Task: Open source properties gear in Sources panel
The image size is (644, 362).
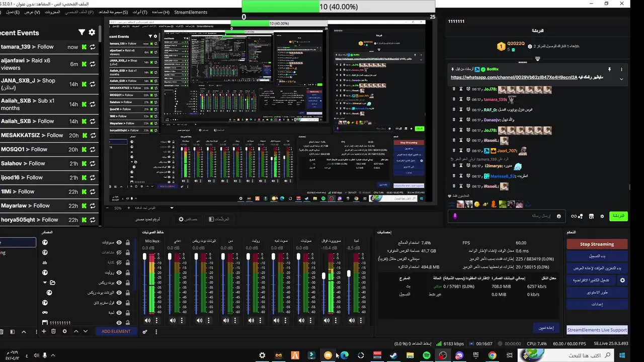Action: tap(64, 331)
